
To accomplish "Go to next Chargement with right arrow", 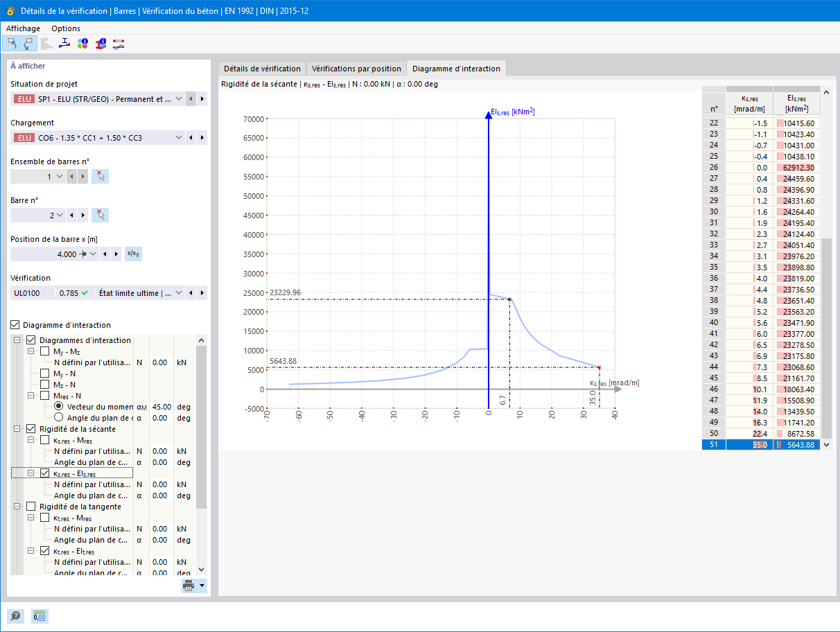I will click(202, 138).
